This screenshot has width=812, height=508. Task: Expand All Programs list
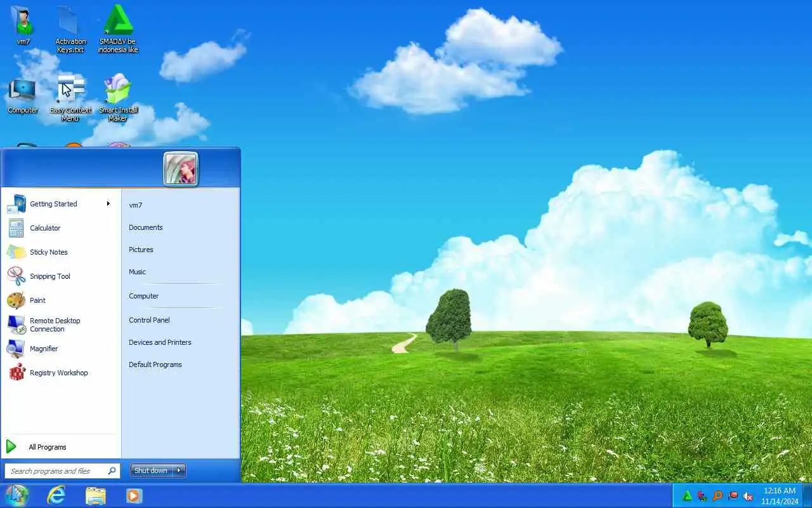coord(60,447)
